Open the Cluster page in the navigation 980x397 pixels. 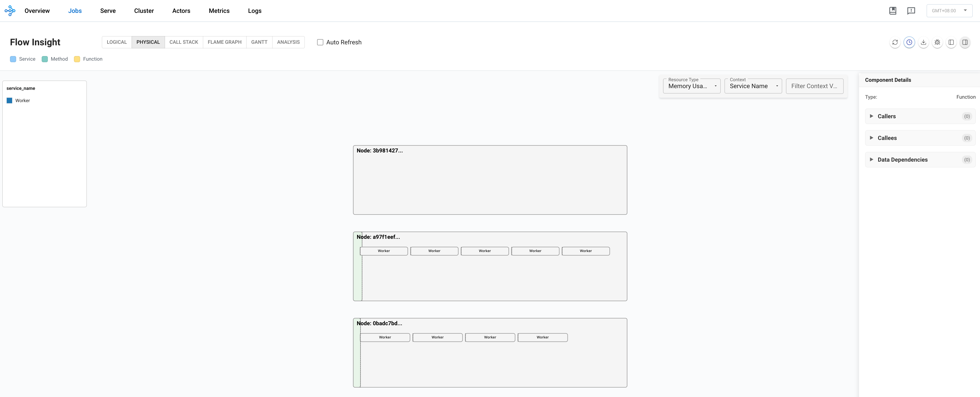coord(144,11)
